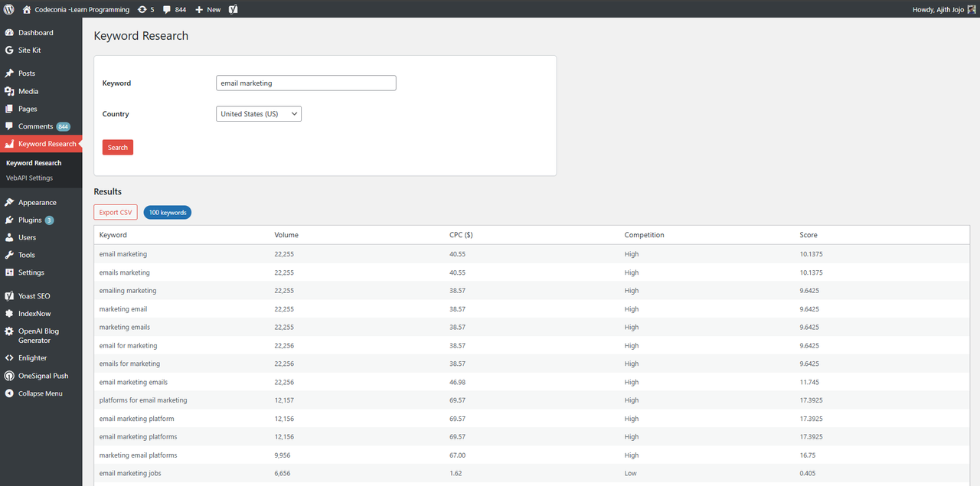Click the 'email marketing emails' keyword cell
Image resolution: width=980 pixels, height=486 pixels.
pyautogui.click(x=133, y=382)
